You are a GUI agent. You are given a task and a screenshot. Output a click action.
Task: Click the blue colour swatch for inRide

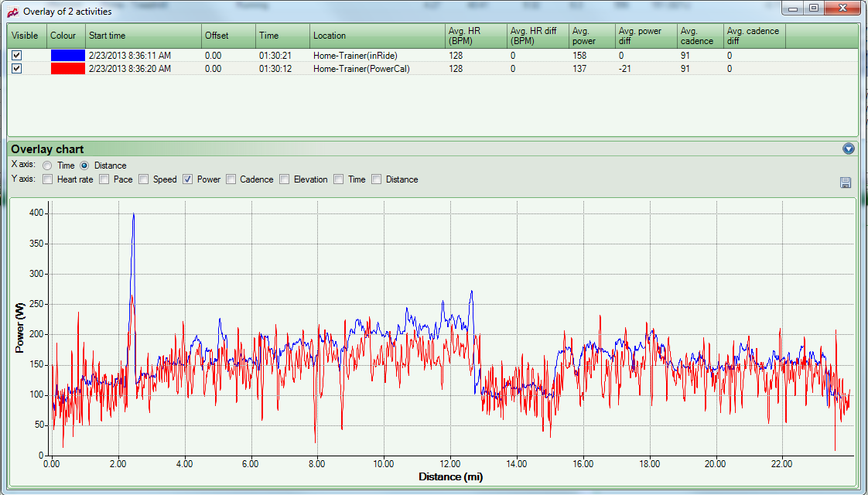67,56
